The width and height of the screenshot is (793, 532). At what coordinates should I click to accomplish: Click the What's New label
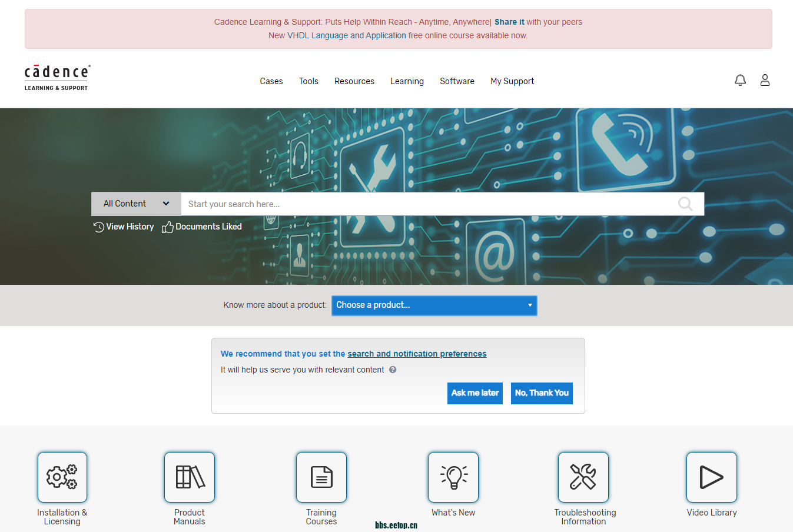tap(453, 513)
